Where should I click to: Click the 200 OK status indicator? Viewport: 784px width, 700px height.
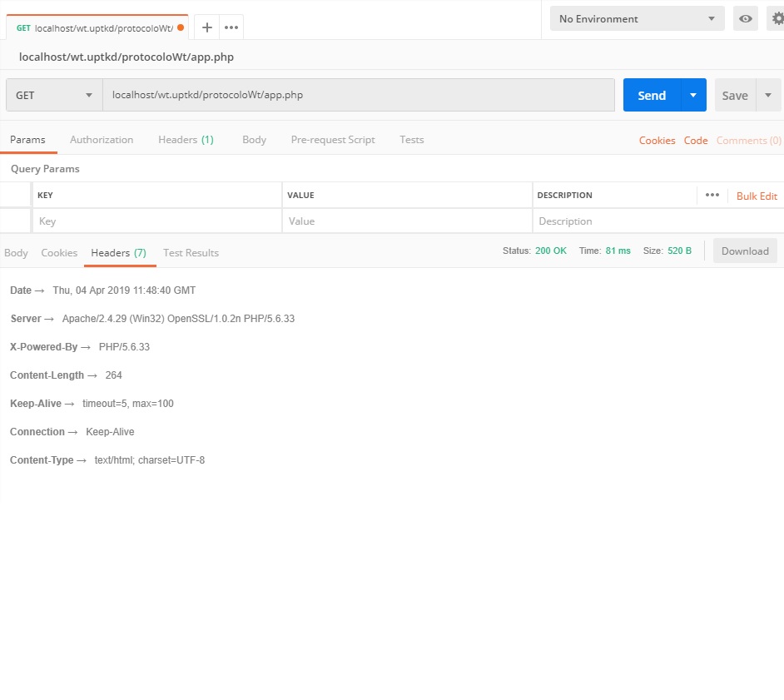(551, 250)
